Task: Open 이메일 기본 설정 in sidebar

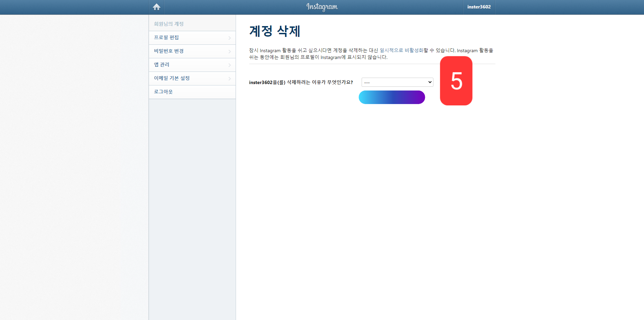Action: tap(192, 78)
